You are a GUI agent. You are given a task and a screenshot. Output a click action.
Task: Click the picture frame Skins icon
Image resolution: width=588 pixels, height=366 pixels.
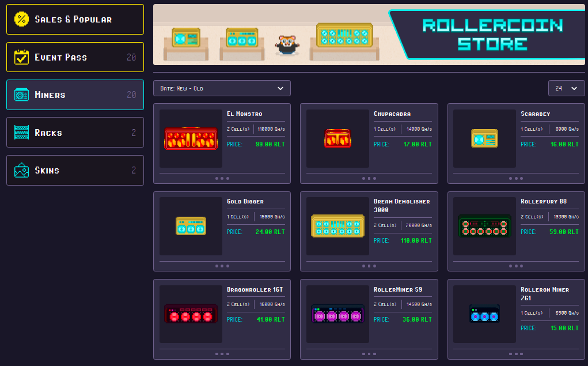pyautogui.click(x=21, y=170)
